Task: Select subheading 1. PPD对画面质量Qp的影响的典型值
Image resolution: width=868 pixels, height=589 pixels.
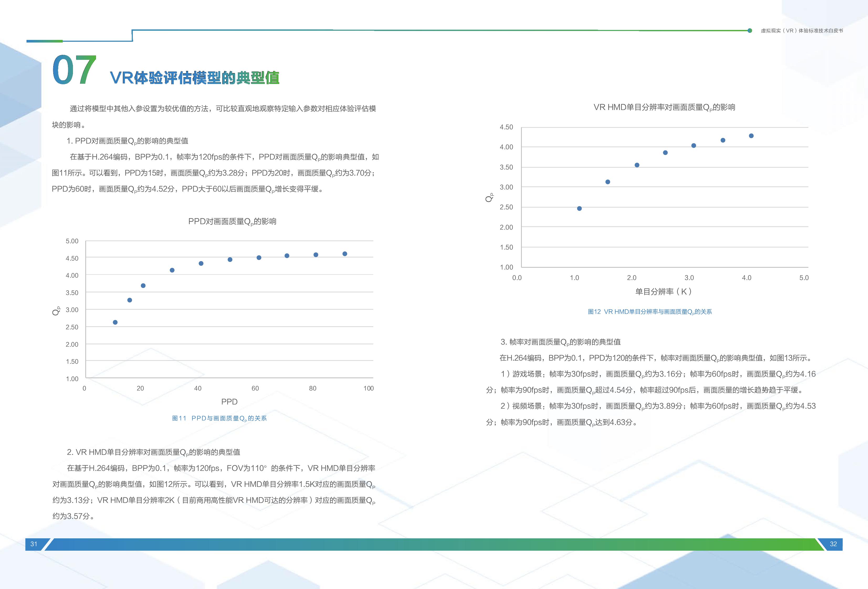Action: click(x=127, y=141)
